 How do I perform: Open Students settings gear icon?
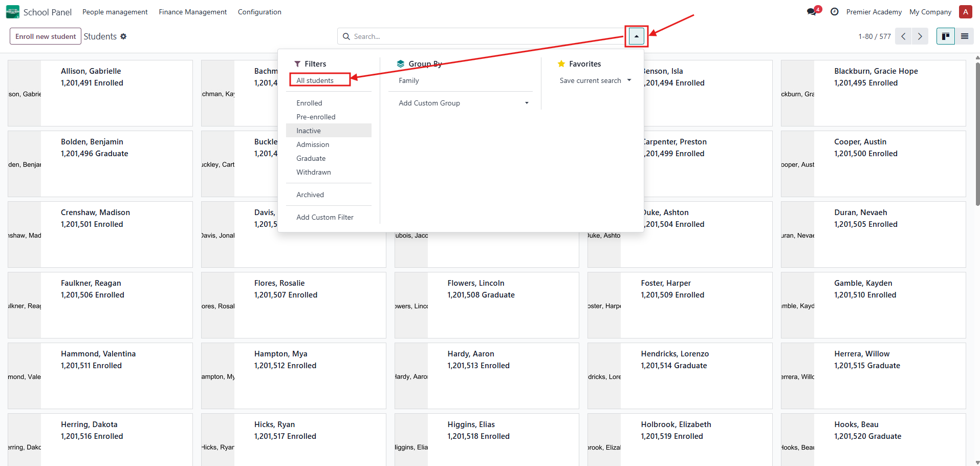pos(123,36)
